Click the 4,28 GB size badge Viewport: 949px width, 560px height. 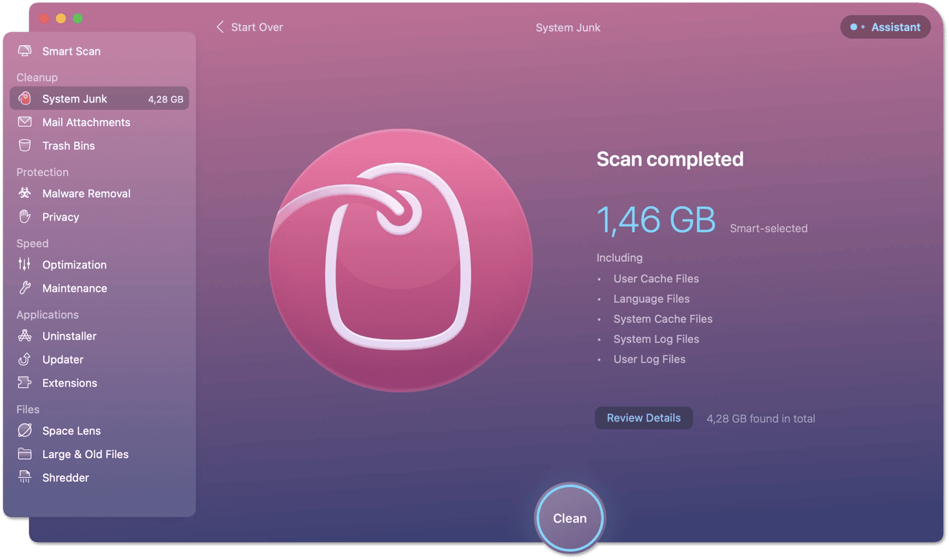(x=166, y=99)
